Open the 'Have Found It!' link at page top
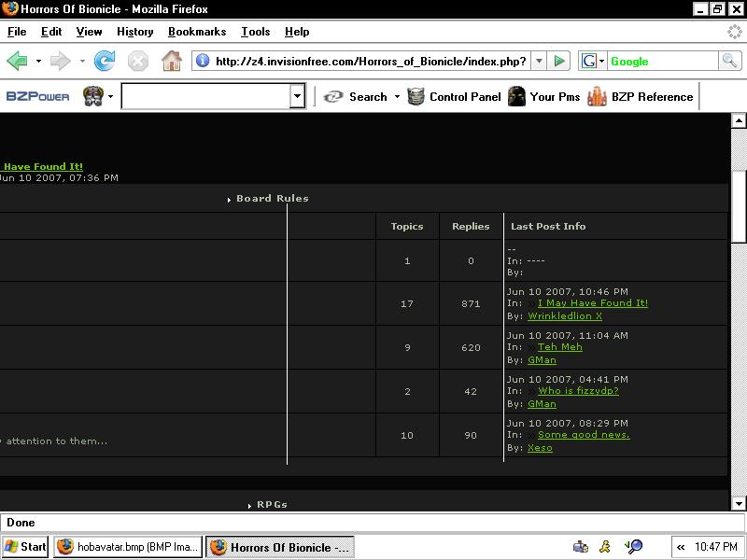 pyautogui.click(x=41, y=167)
